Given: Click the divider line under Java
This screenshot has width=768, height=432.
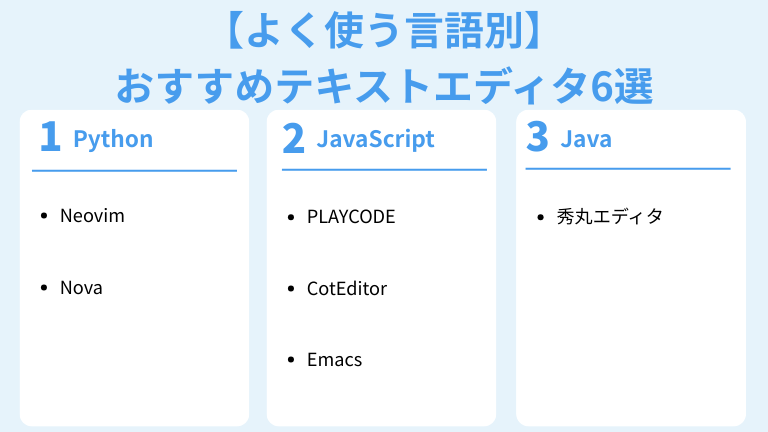Looking at the screenshot, I should click(x=628, y=169).
